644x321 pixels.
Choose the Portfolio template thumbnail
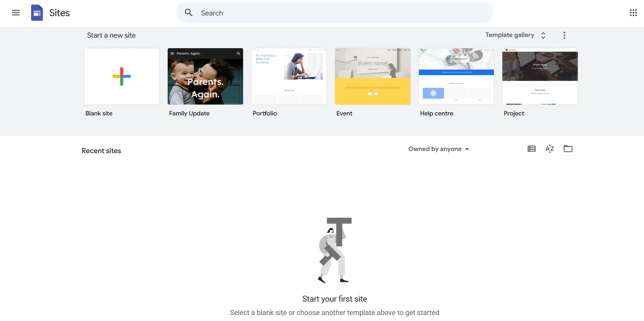click(289, 76)
